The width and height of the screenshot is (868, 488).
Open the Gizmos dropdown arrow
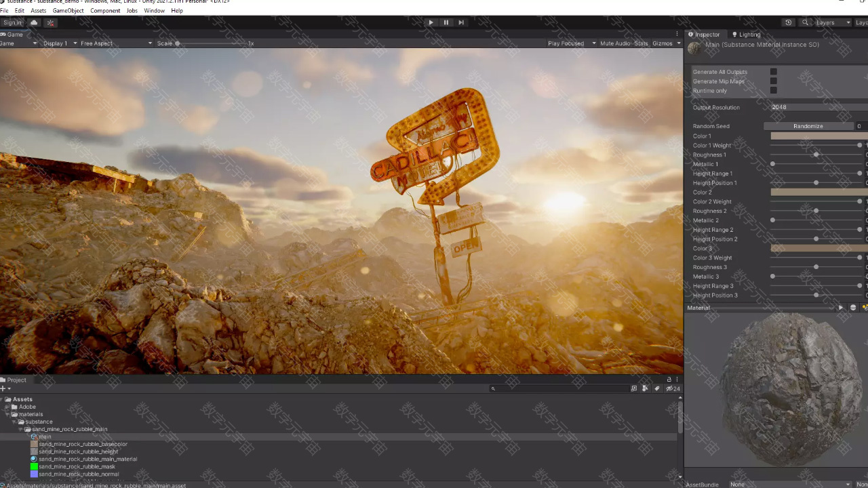(x=678, y=43)
